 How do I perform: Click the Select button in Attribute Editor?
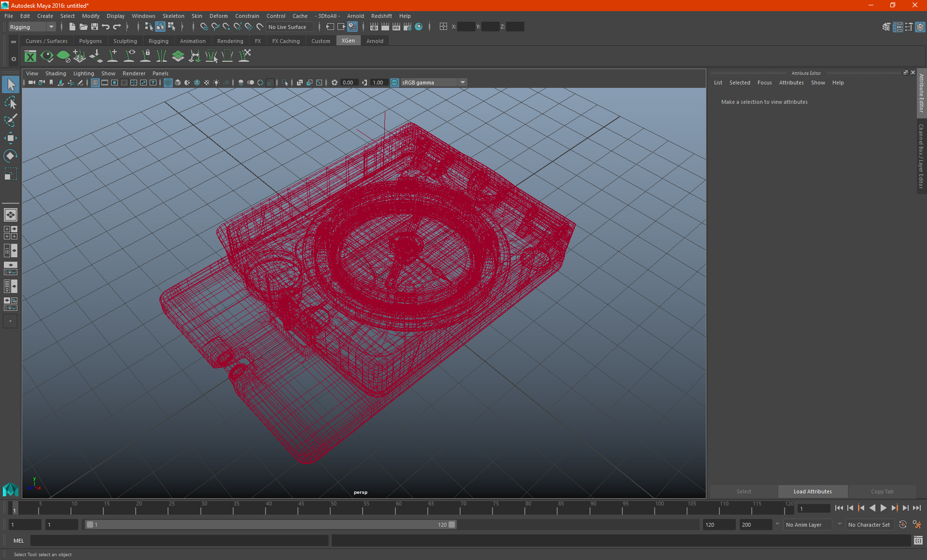[744, 491]
